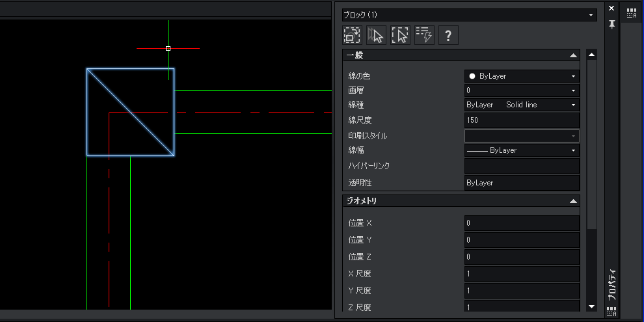The height and width of the screenshot is (322, 644).
Task: Close the properties panel
Action: pos(611,8)
